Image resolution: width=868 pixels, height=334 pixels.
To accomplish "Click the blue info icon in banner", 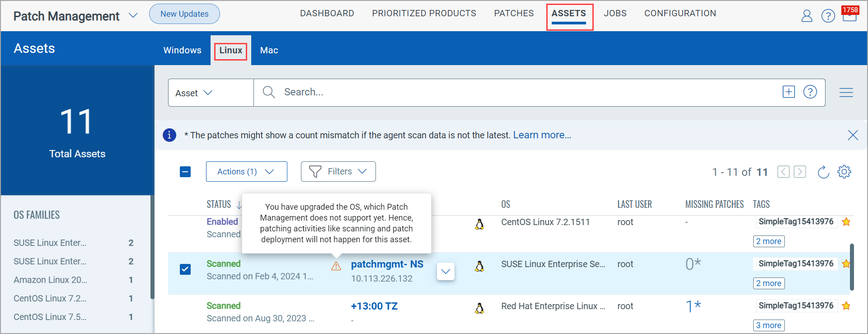I will (169, 135).
